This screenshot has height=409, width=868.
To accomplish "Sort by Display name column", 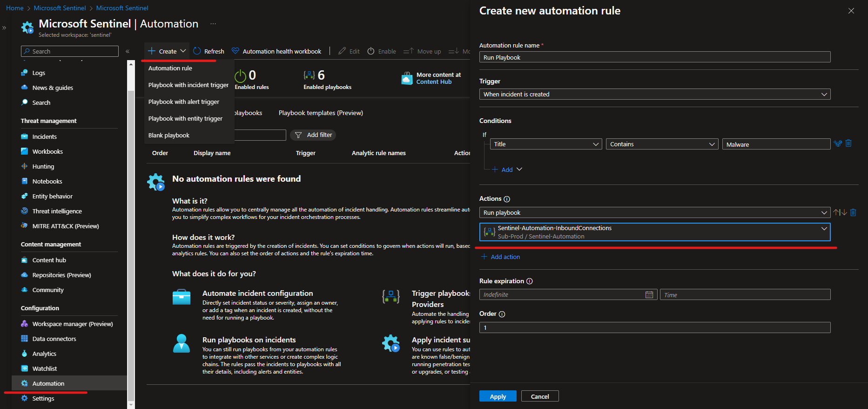I will [x=212, y=153].
